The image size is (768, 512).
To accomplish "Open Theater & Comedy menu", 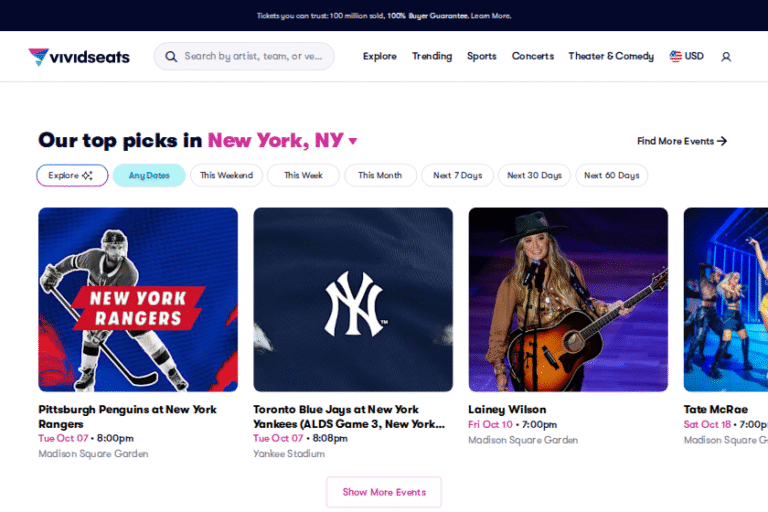I will (611, 56).
